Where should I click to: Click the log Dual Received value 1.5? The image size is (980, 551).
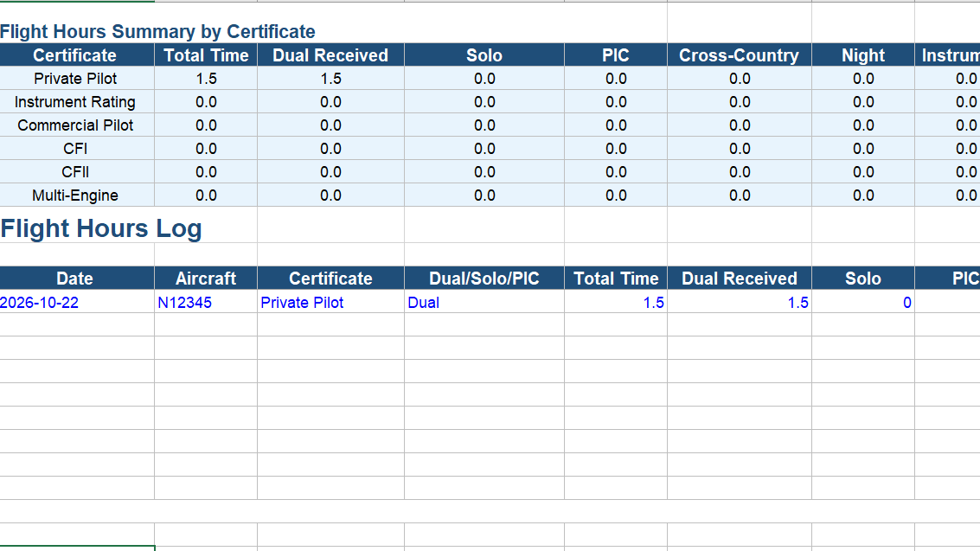740,302
